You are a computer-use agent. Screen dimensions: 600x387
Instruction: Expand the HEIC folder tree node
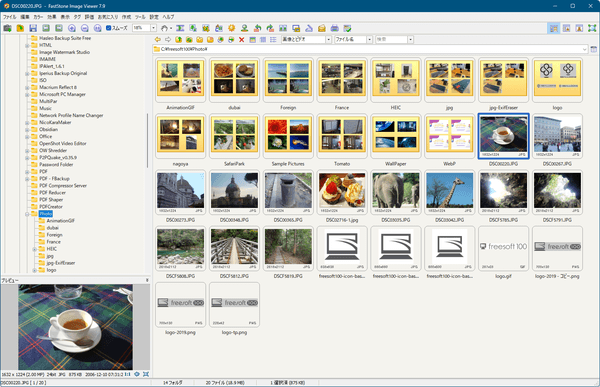pos(34,249)
